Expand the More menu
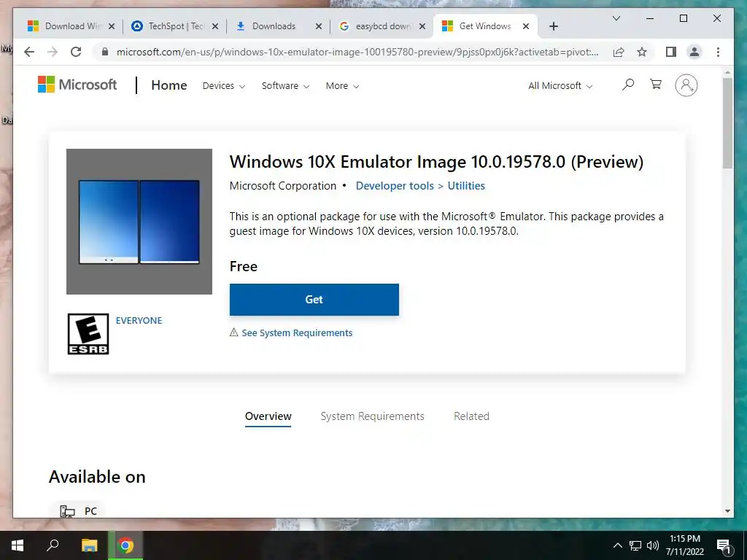 click(x=343, y=86)
